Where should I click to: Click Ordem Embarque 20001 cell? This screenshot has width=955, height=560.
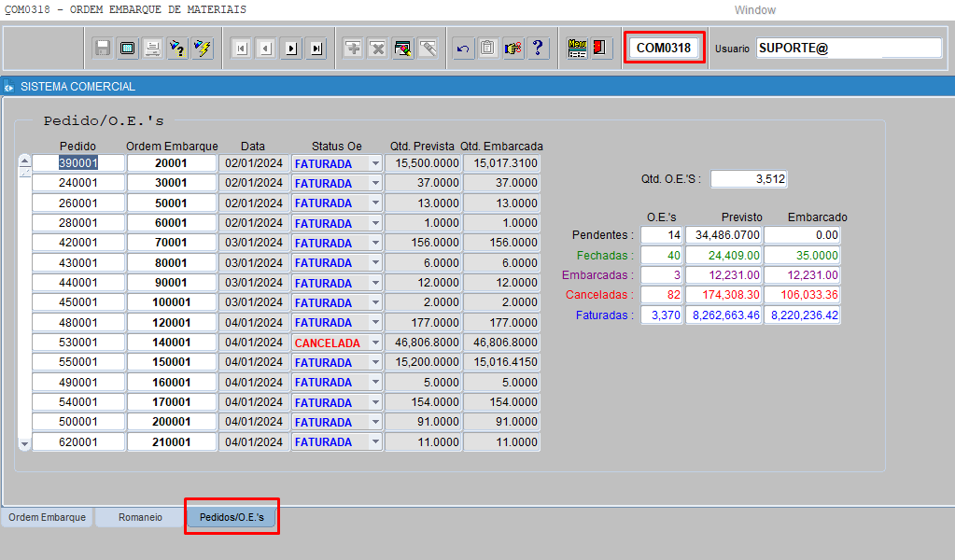click(x=171, y=163)
